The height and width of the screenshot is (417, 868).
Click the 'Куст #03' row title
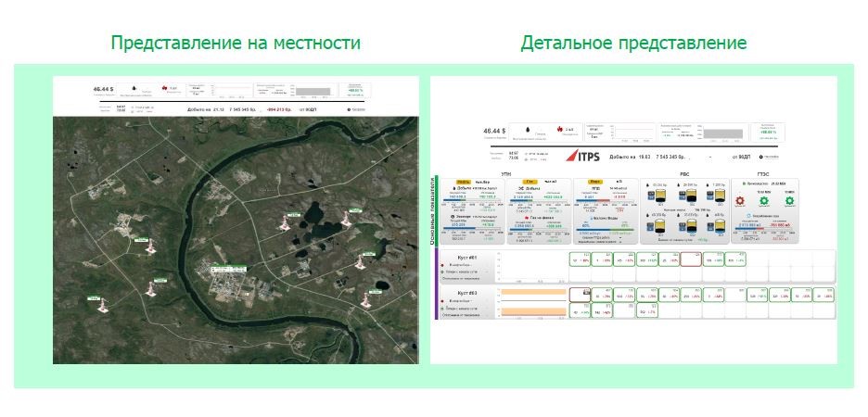467,293
